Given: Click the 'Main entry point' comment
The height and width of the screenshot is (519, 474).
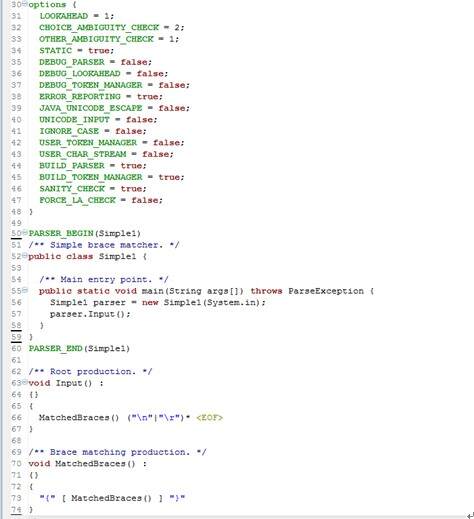Looking at the screenshot, I should point(104,279).
